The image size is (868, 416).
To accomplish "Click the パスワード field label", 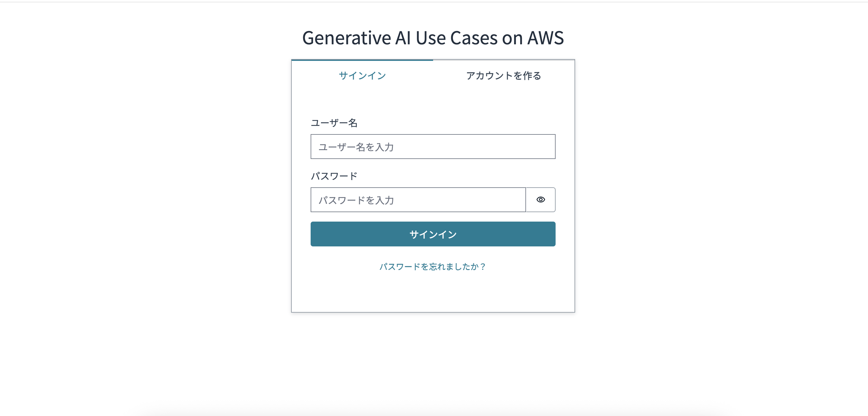I will click(334, 176).
